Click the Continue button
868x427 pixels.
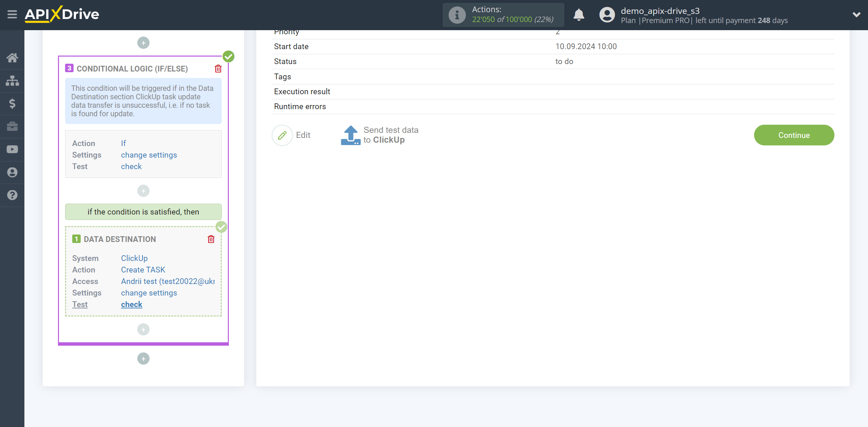click(794, 135)
